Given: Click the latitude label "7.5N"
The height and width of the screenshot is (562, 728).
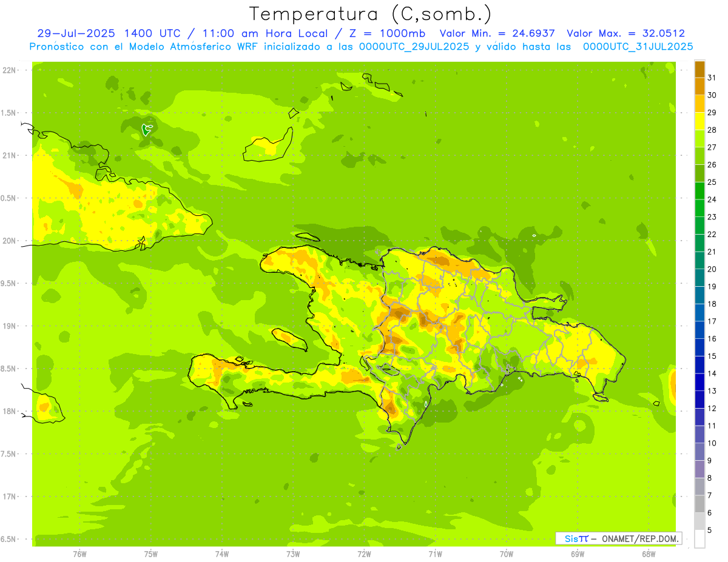Looking at the screenshot, I should coord(10,453).
